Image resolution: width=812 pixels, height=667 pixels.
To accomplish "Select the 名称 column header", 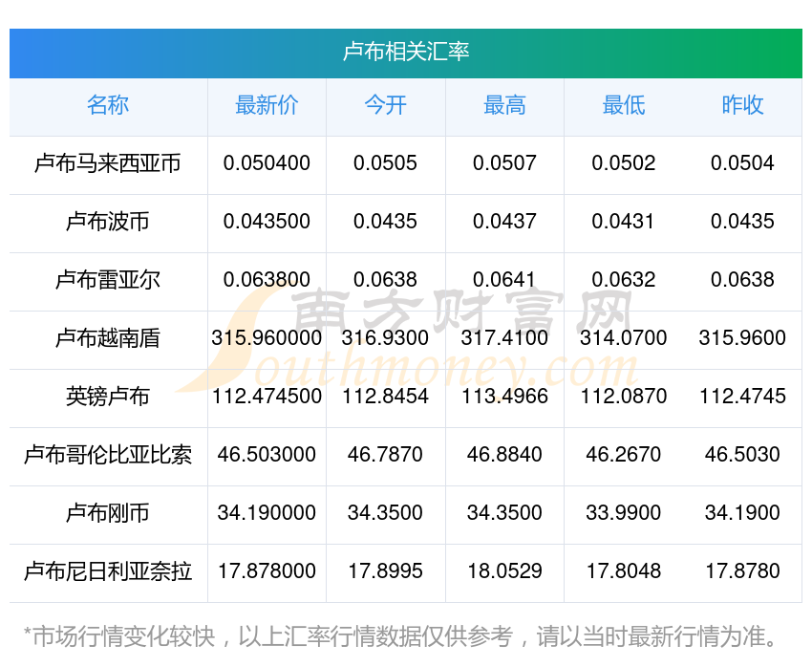I will tap(108, 105).
